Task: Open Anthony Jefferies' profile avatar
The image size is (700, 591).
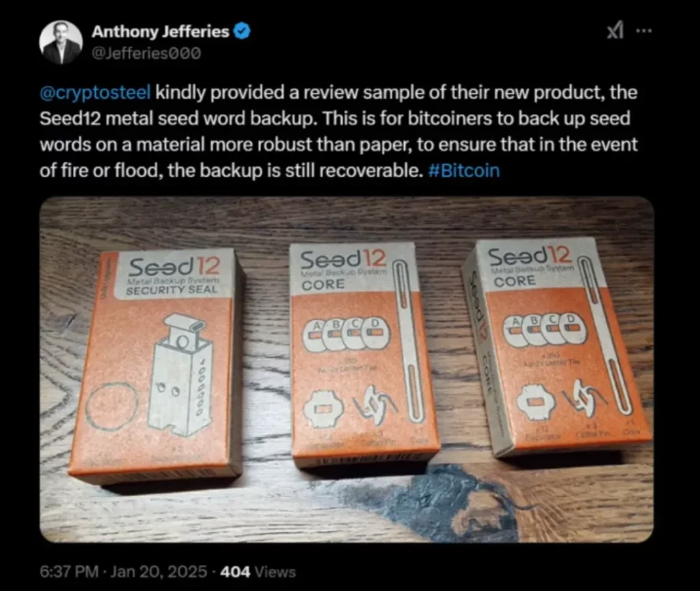Action: 60,42
